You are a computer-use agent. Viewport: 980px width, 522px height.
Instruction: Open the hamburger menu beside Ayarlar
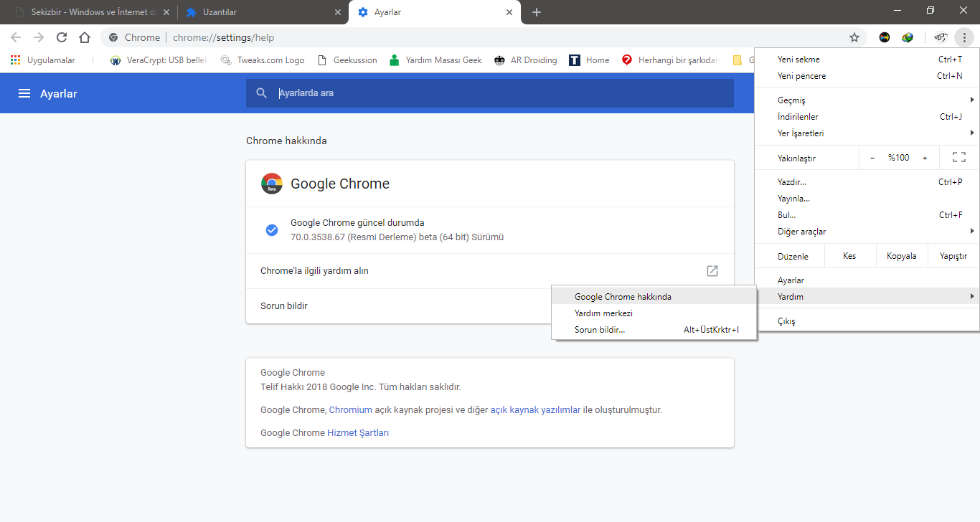point(24,93)
